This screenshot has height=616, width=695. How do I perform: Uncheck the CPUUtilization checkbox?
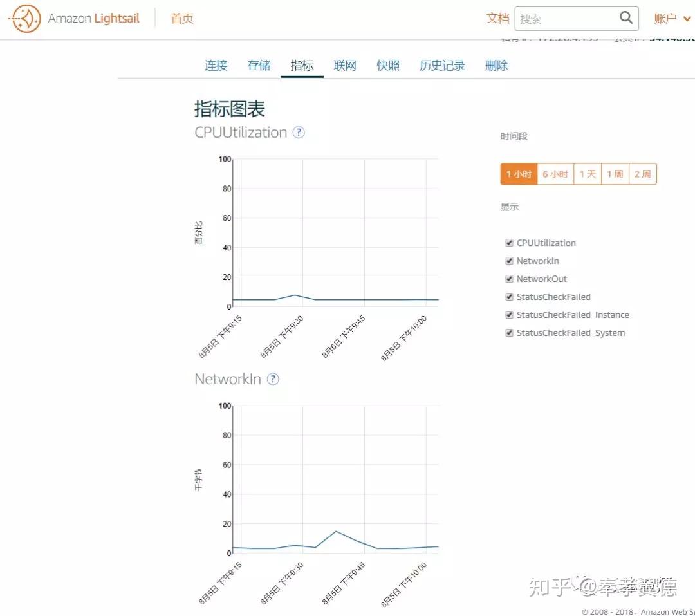coord(509,243)
